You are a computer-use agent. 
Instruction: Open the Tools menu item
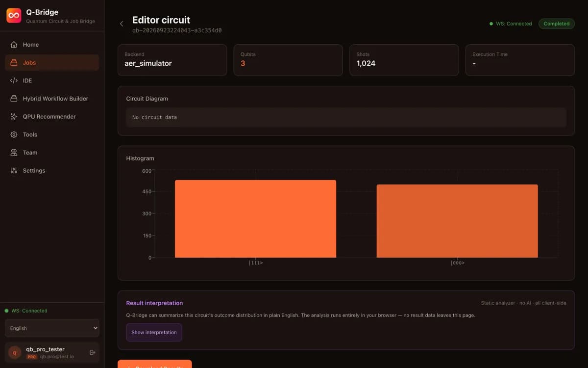pos(52,134)
